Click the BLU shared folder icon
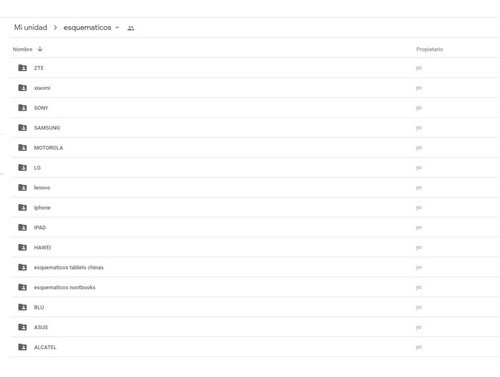 (x=22, y=307)
